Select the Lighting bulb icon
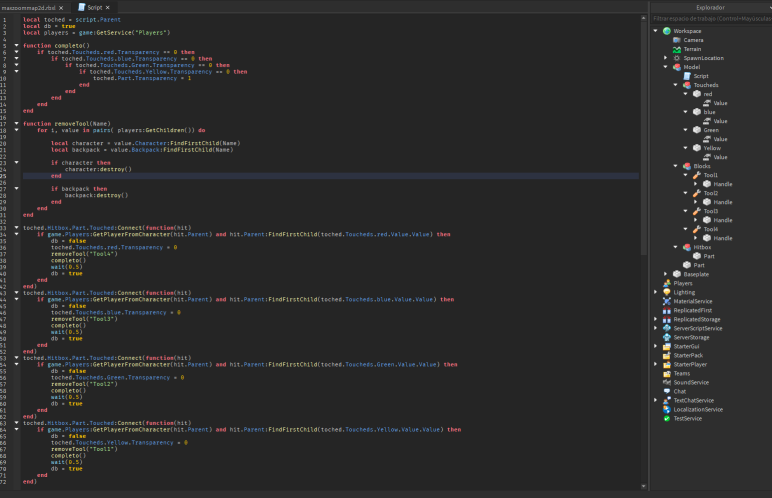This screenshot has width=772, height=498. [666, 292]
